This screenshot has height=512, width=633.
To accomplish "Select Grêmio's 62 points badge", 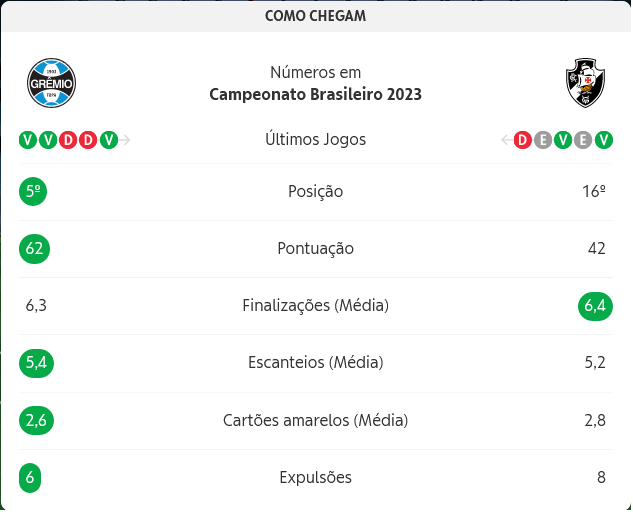I will point(35,248).
